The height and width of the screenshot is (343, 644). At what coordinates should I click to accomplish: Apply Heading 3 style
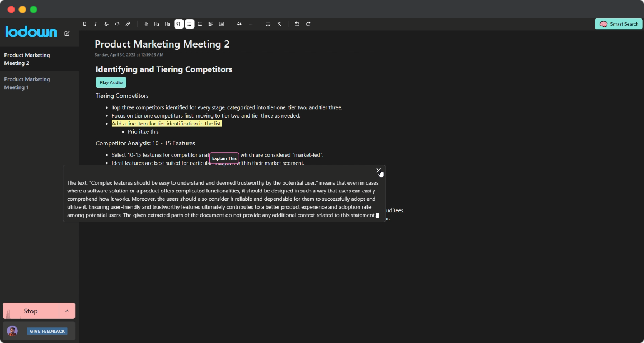pos(167,24)
